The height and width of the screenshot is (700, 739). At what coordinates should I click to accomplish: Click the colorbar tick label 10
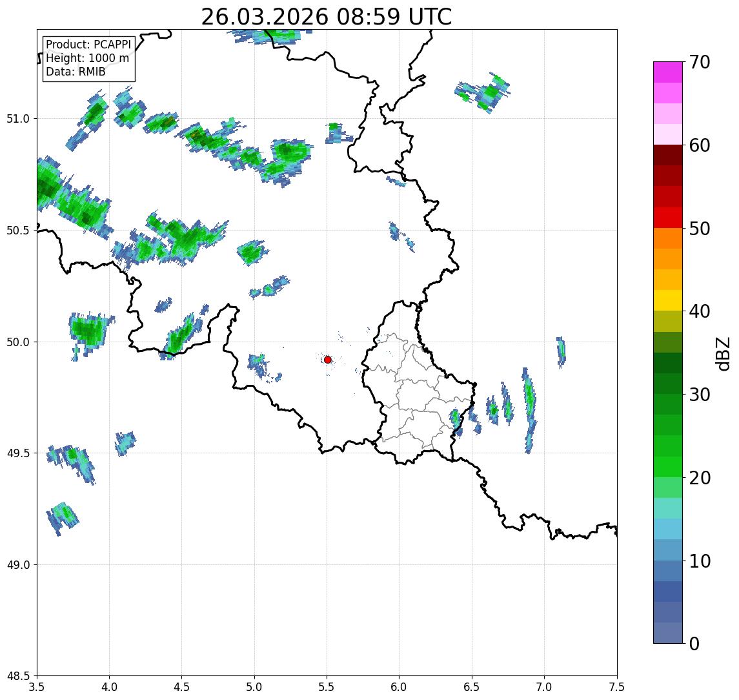point(699,561)
